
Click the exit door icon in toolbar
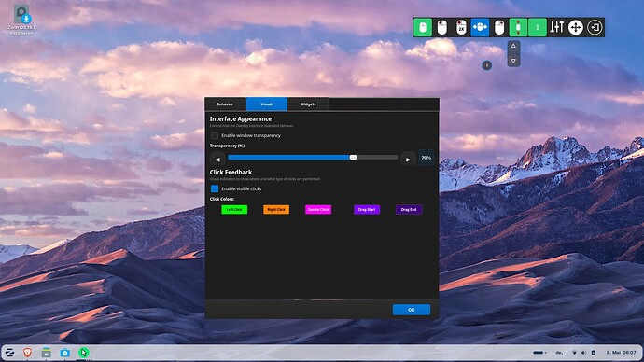[595, 27]
